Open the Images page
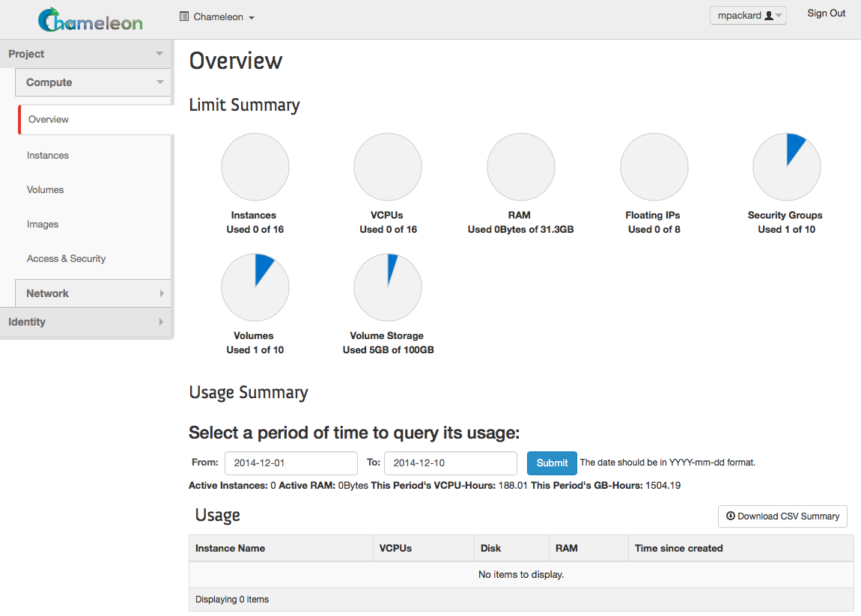 [43, 224]
